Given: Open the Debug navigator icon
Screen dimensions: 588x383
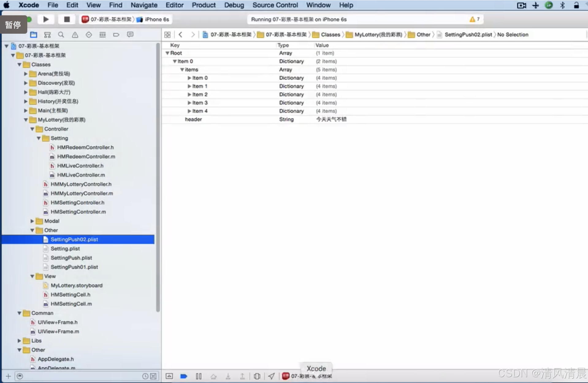Looking at the screenshot, I should (x=102, y=35).
